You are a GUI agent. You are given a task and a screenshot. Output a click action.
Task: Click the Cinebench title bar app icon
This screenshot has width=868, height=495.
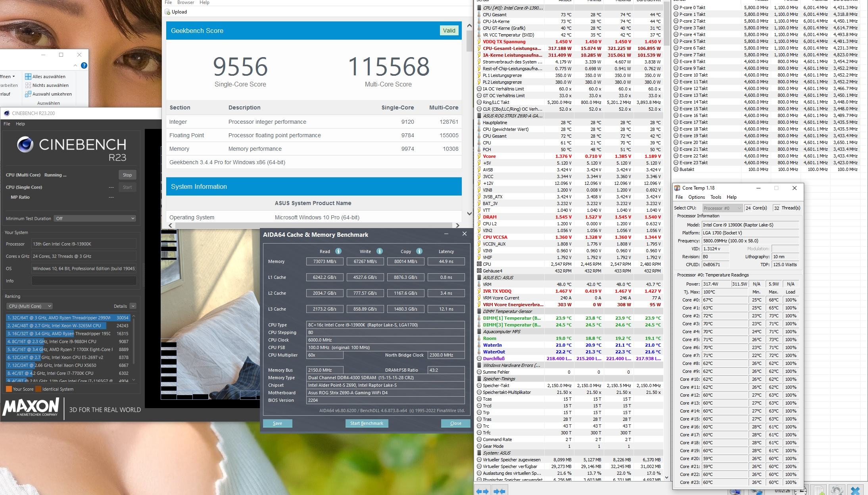7,113
